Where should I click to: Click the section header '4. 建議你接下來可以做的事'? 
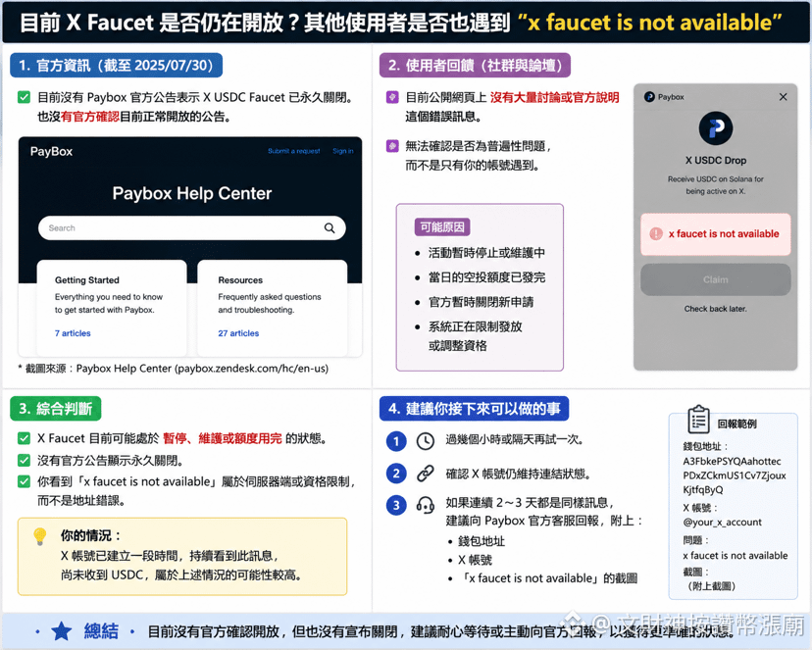(x=474, y=409)
